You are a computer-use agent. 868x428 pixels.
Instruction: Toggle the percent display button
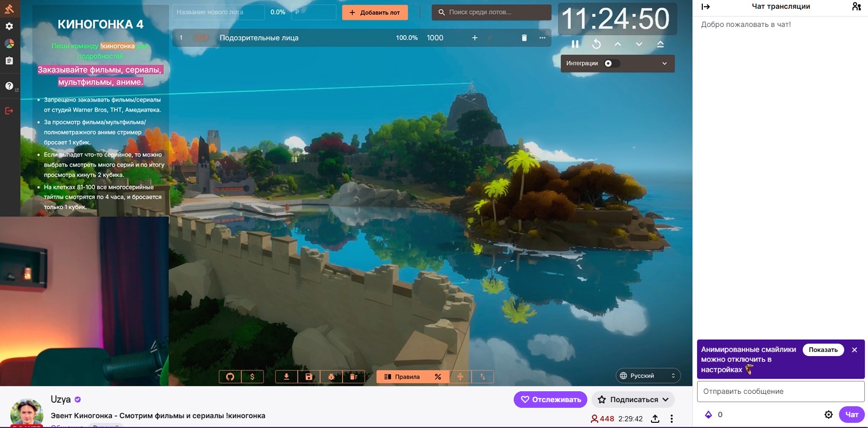[x=438, y=377]
